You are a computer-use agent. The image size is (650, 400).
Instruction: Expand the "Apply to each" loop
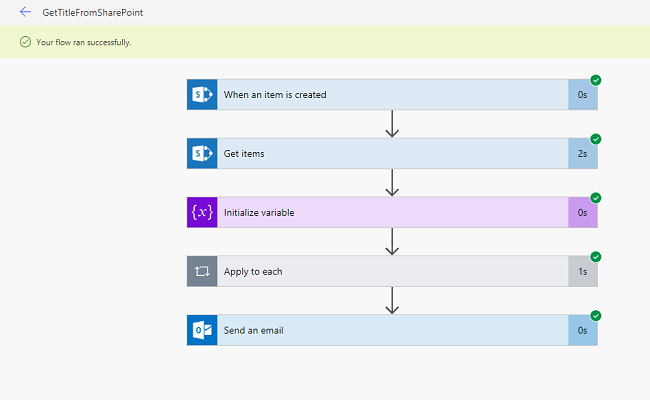tap(390, 271)
